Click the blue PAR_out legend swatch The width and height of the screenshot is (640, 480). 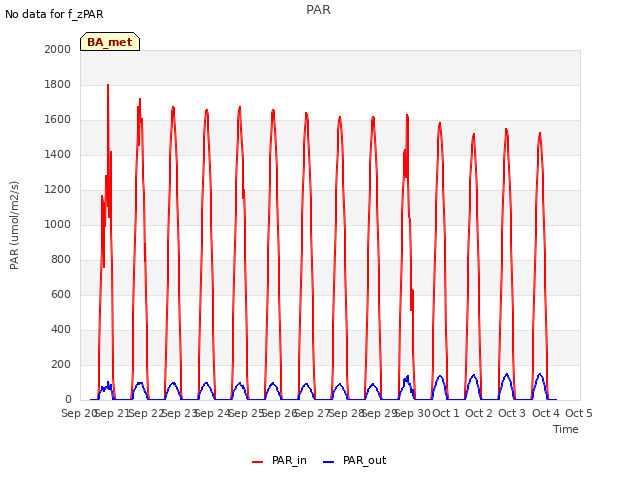(329, 462)
